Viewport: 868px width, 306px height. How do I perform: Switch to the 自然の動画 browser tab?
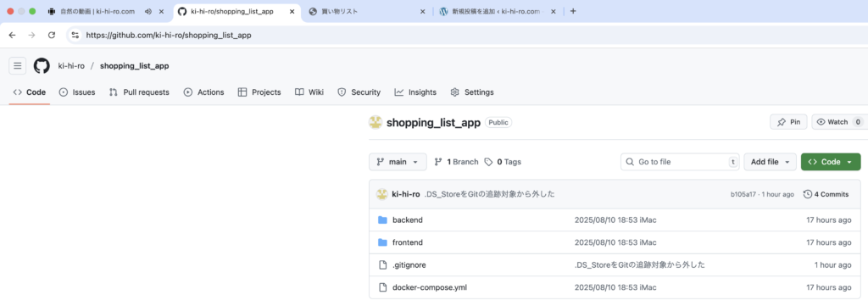(x=97, y=11)
